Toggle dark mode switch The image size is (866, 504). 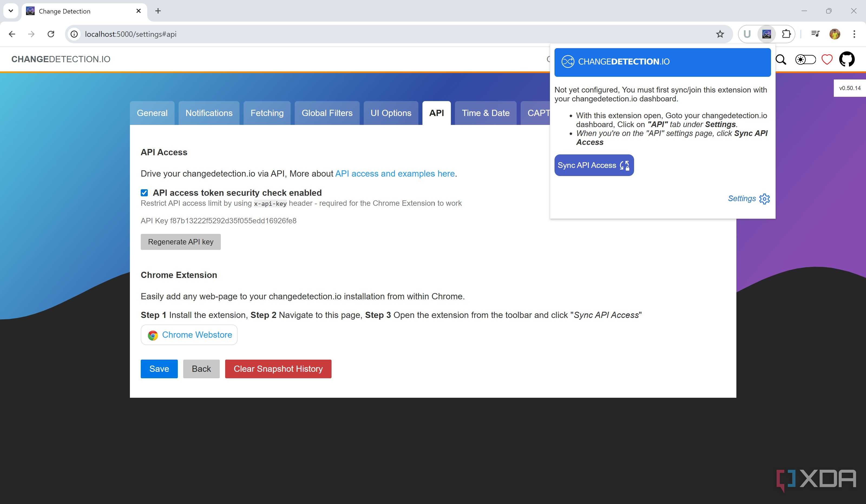(806, 59)
